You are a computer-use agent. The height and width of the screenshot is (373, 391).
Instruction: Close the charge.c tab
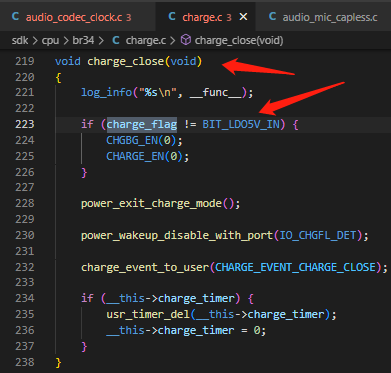click(244, 17)
